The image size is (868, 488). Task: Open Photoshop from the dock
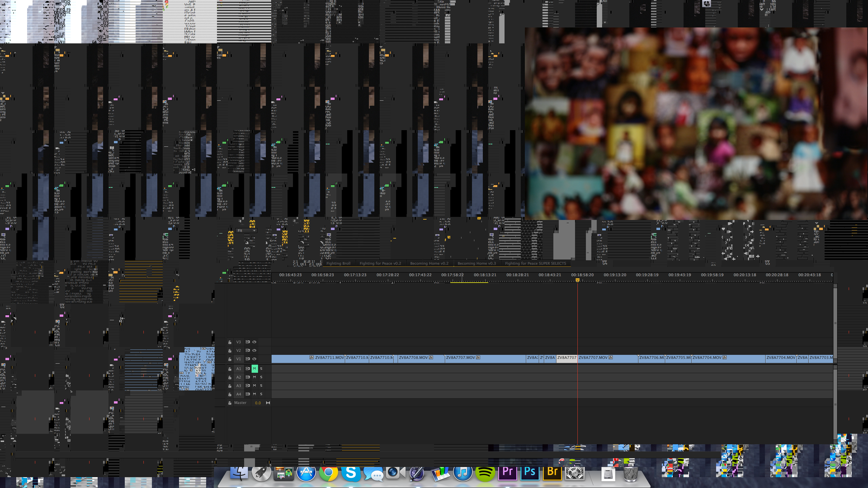[x=530, y=472]
